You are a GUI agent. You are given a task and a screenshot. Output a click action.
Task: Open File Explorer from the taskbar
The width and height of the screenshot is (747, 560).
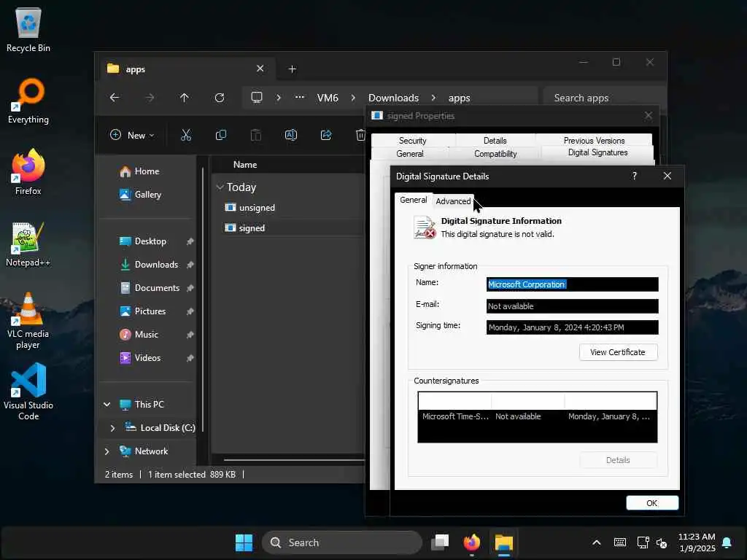tap(503, 542)
